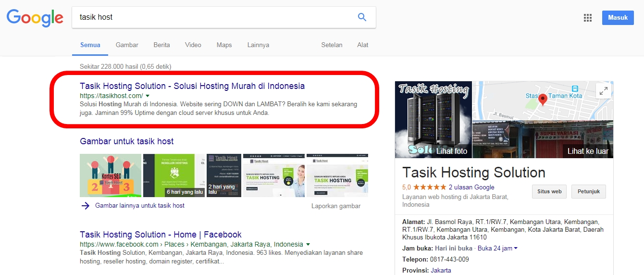644x275 pixels.
Task: Click the Facebook URL breadcrumb text
Action: [191, 244]
